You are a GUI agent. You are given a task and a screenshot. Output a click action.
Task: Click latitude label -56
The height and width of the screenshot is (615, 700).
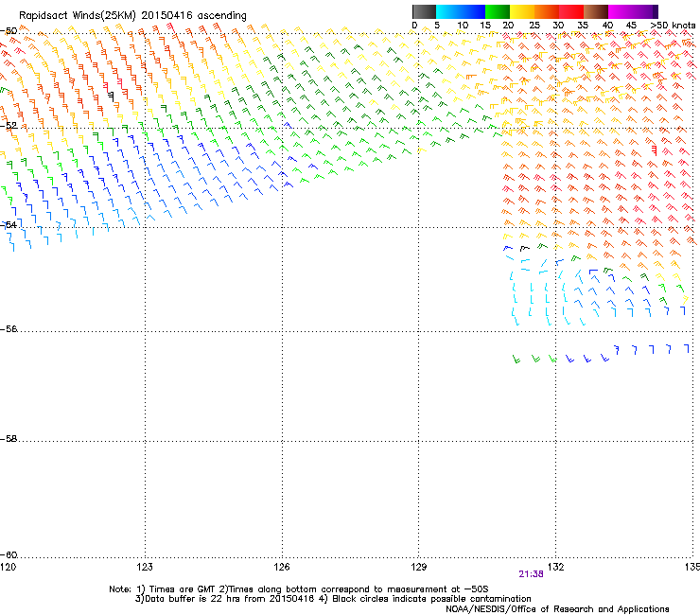(x=9, y=328)
